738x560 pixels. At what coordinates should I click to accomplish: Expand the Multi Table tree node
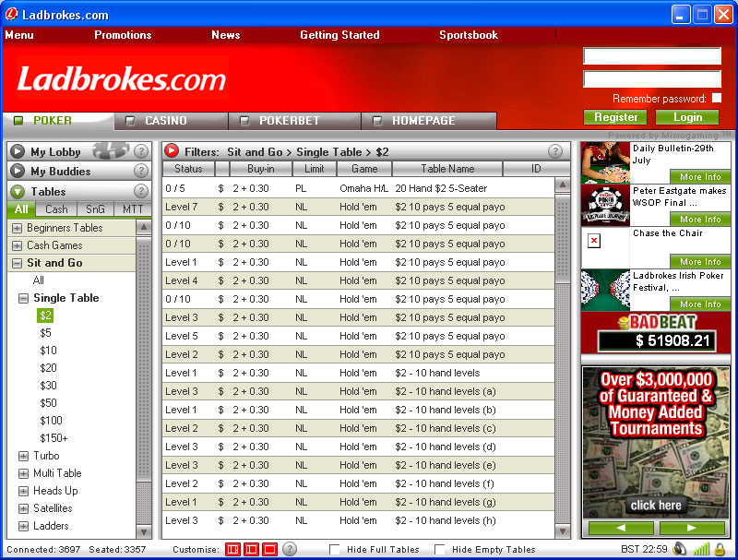[x=23, y=473]
